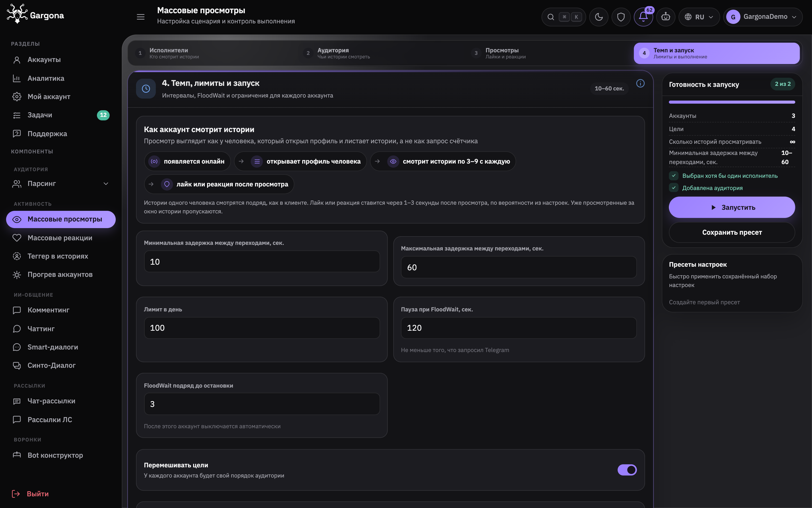
Task: Edit the maximum delay field
Action: [519, 267]
